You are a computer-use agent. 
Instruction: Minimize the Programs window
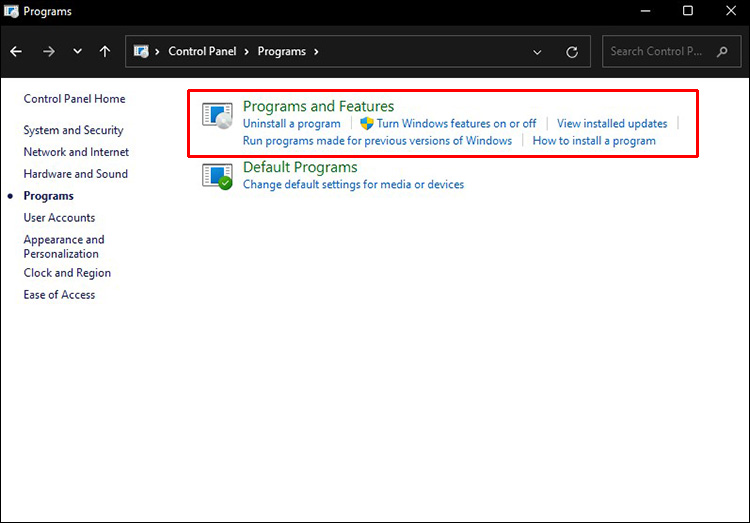(x=645, y=11)
